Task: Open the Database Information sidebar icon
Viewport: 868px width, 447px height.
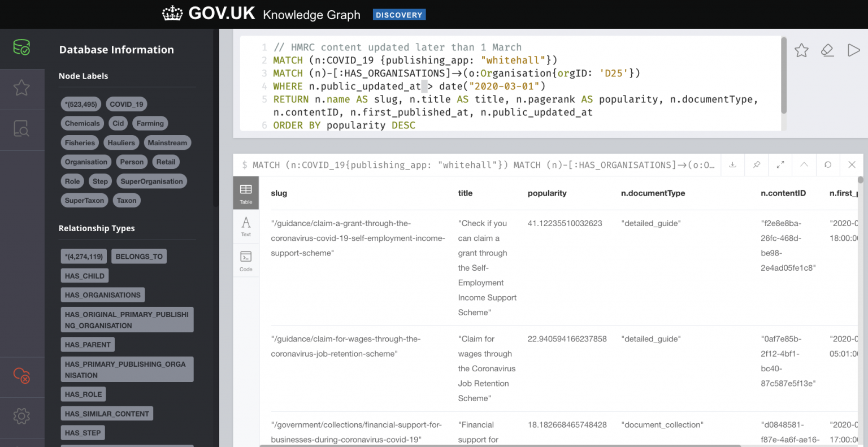Action: pyautogui.click(x=22, y=48)
